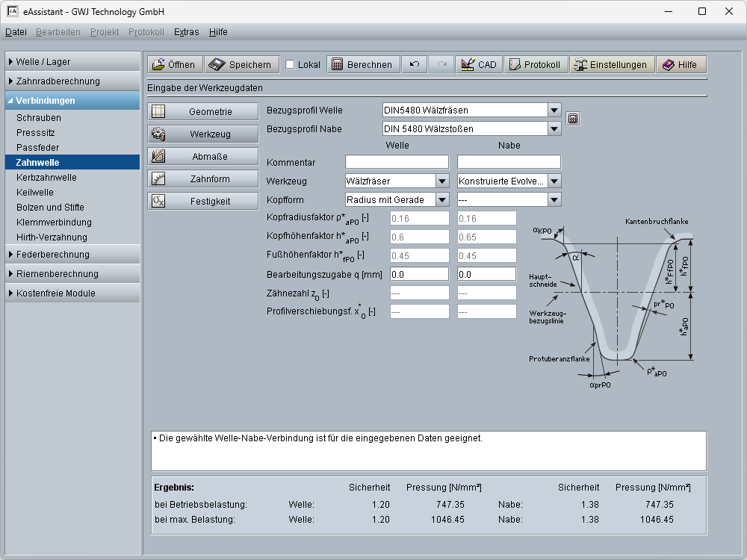
Task: Click calculator icon beside Bezugsprofil Welle
Action: tap(573, 119)
